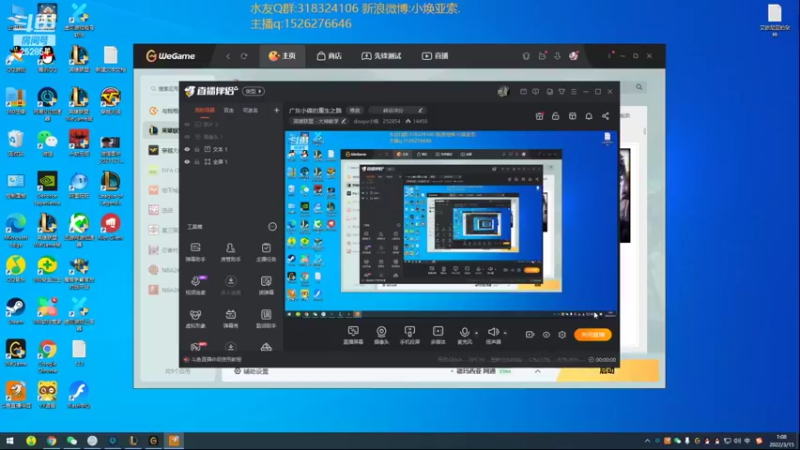Click the orange stream button (关闭直播)
This screenshot has height=450, width=800.
(x=593, y=335)
